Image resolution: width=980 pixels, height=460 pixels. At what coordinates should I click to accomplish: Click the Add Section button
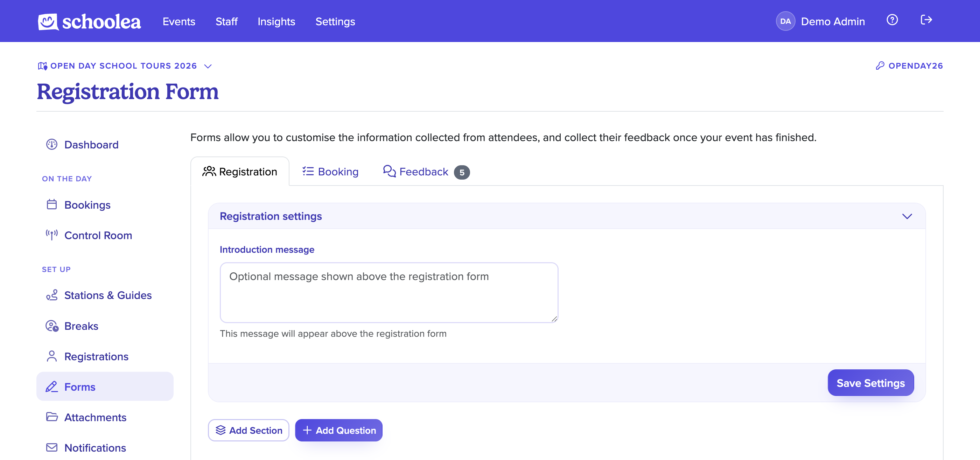point(248,430)
